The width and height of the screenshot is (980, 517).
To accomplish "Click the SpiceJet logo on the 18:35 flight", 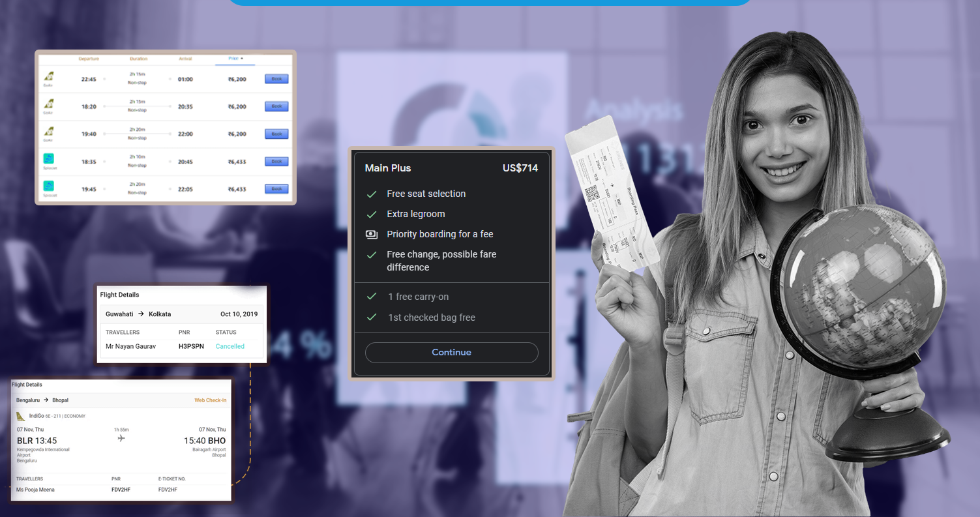I will click(x=48, y=159).
